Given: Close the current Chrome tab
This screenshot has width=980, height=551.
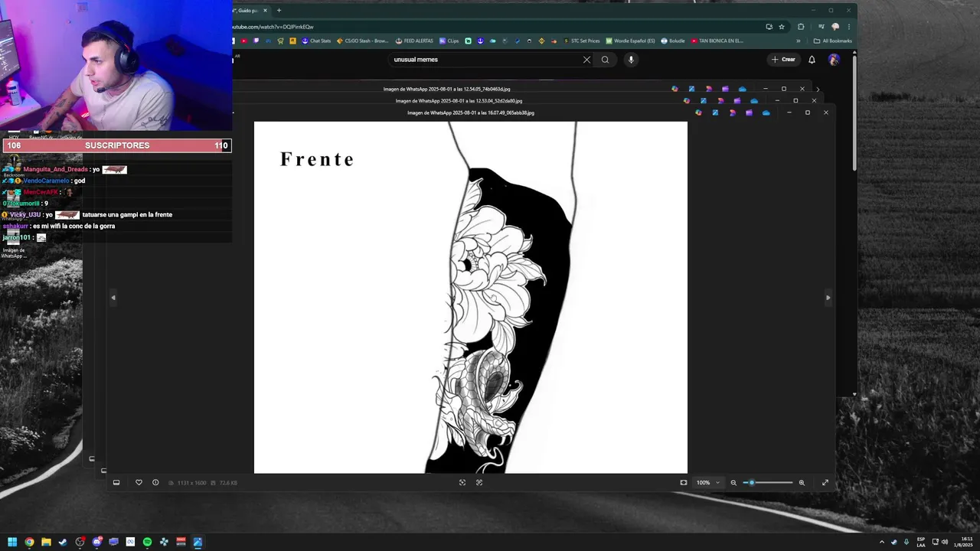Looking at the screenshot, I should pos(265,11).
